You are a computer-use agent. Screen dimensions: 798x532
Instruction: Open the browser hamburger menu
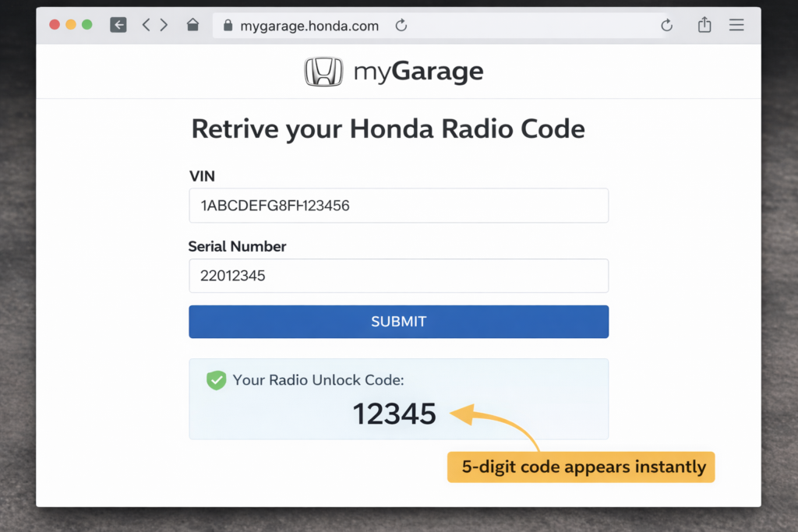tap(736, 24)
